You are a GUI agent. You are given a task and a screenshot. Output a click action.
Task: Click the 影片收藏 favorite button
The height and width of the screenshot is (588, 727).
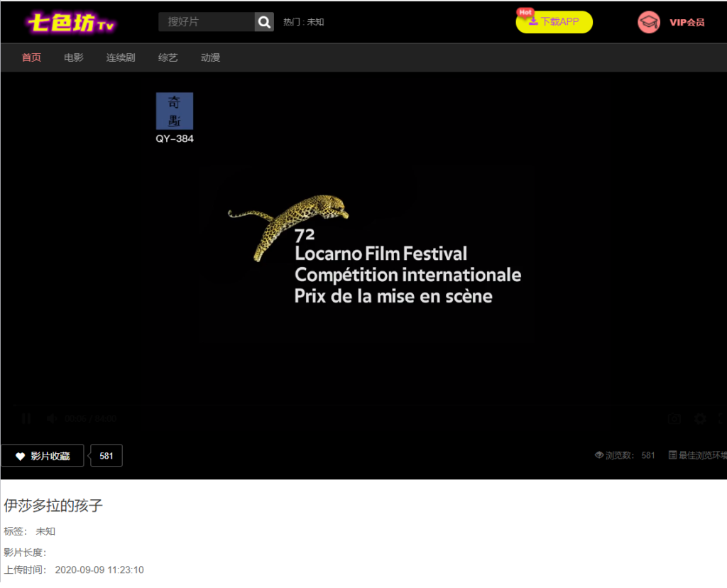pos(43,456)
